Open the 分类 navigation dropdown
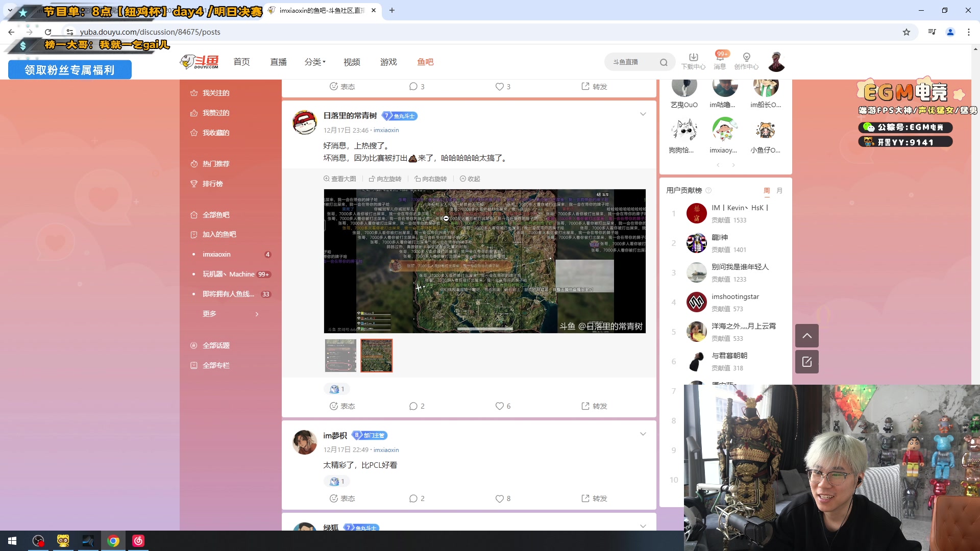 coord(312,62)
